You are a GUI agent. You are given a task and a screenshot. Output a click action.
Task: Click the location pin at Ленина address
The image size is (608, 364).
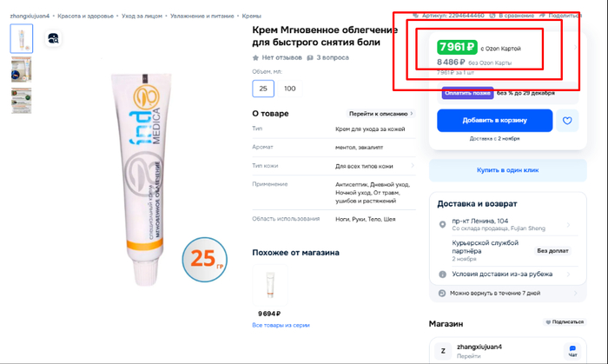(x=443, y=224)
